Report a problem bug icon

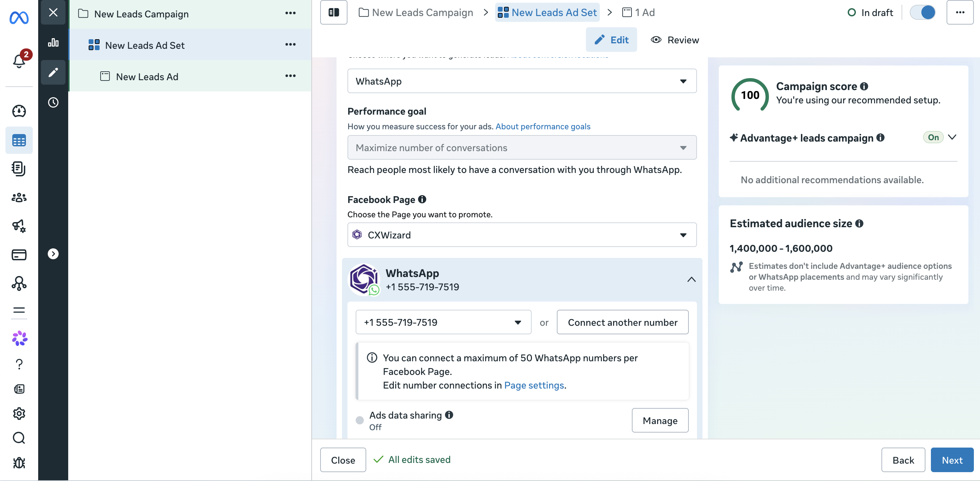tap(19, 463)
